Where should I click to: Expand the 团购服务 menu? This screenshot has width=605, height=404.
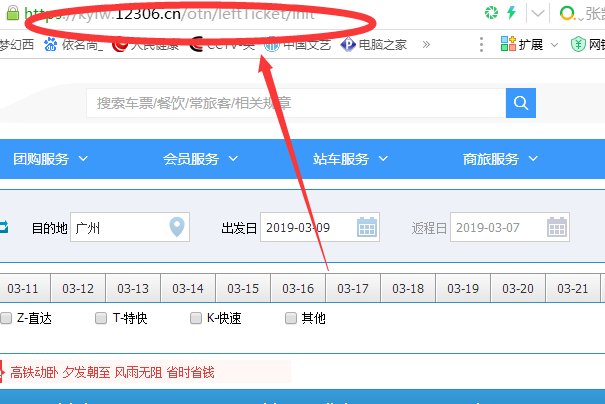[51, 159]
